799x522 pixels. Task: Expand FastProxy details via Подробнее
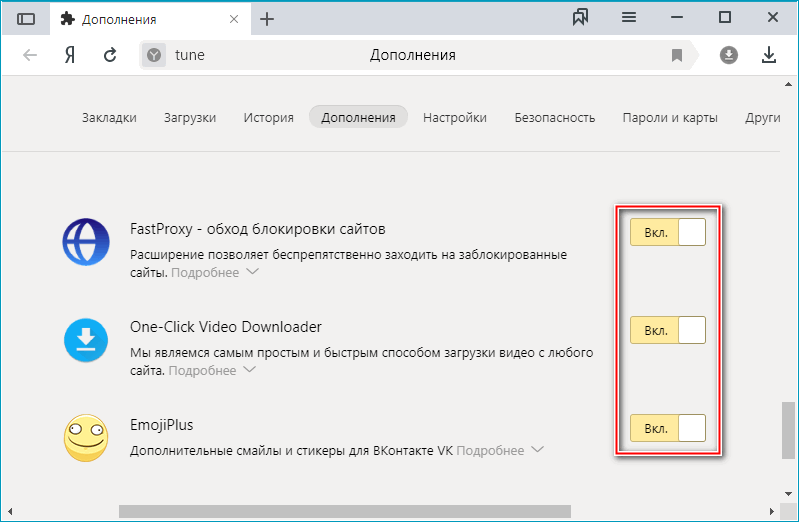coord(214,272)
